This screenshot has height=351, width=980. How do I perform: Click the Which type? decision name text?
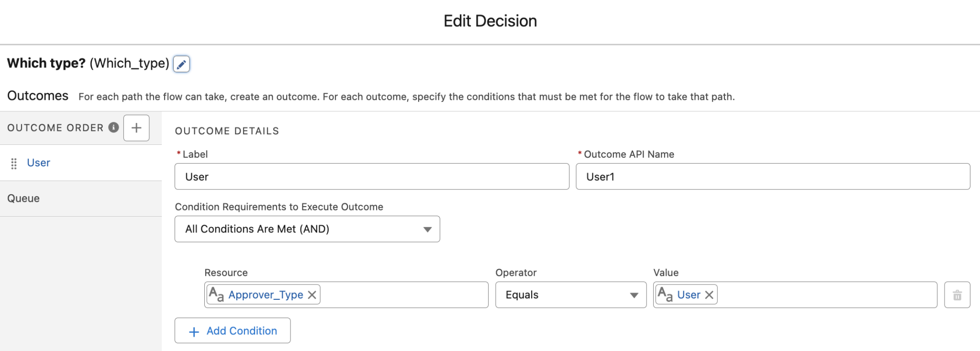point(46,63)
